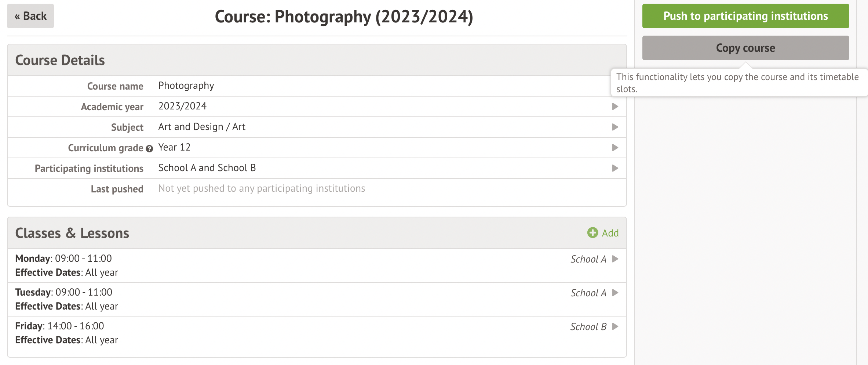Expand the Curriculum grade row arrow
This screenshot has width=868, height=365.
[615, 148]
